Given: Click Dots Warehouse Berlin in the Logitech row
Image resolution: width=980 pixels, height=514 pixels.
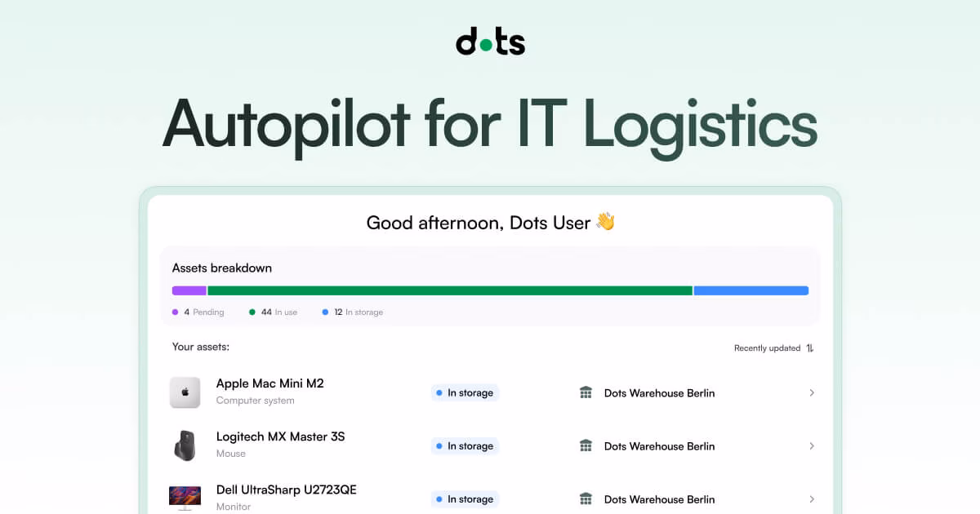Looking at the screenshot, I should (x=659, y=446).
